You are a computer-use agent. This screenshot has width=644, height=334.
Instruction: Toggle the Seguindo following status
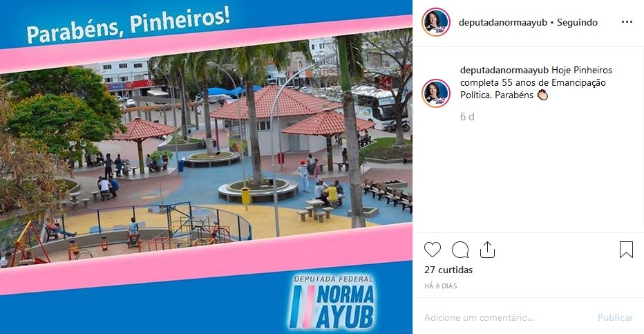[577, 23]
